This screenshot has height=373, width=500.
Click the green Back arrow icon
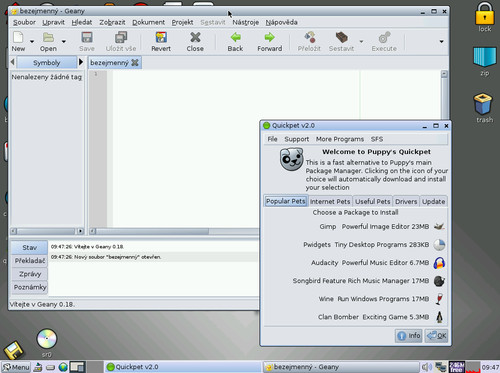(x=236, y=37)
